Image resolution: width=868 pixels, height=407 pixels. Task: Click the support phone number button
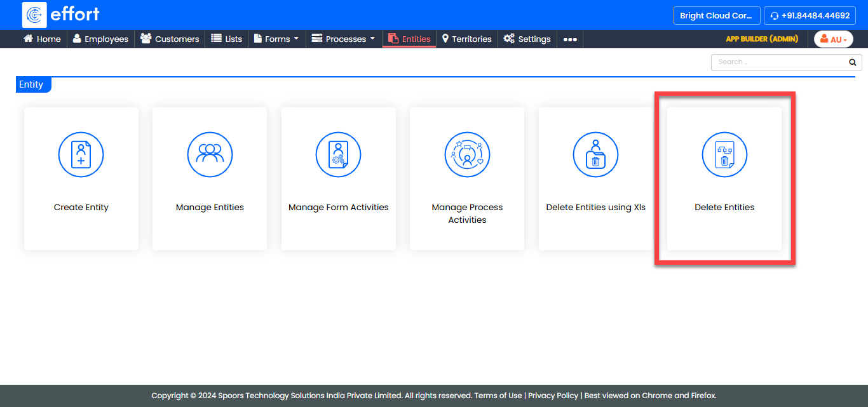810,16
